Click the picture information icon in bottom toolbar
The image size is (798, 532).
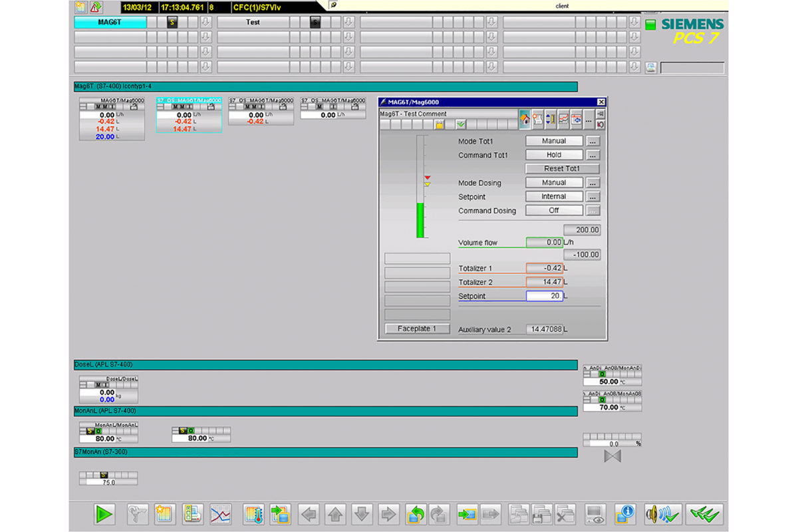[624, 514]
